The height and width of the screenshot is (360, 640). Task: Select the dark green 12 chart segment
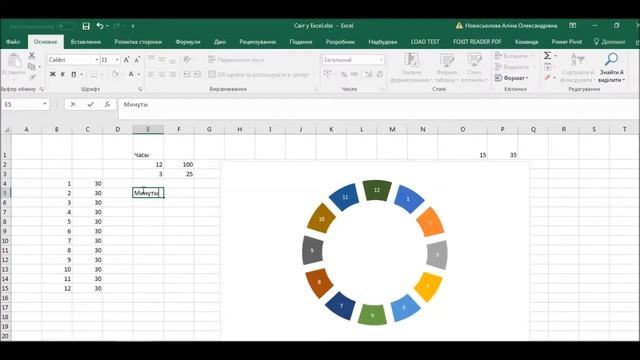pos(377,190)
